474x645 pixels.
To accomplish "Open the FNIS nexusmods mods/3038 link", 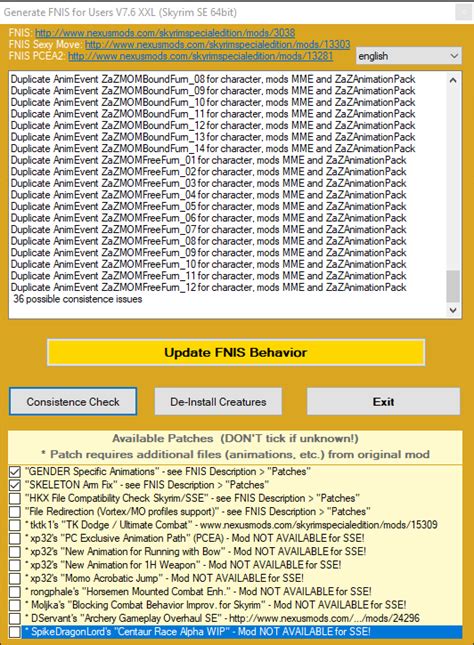I will 165,32.
